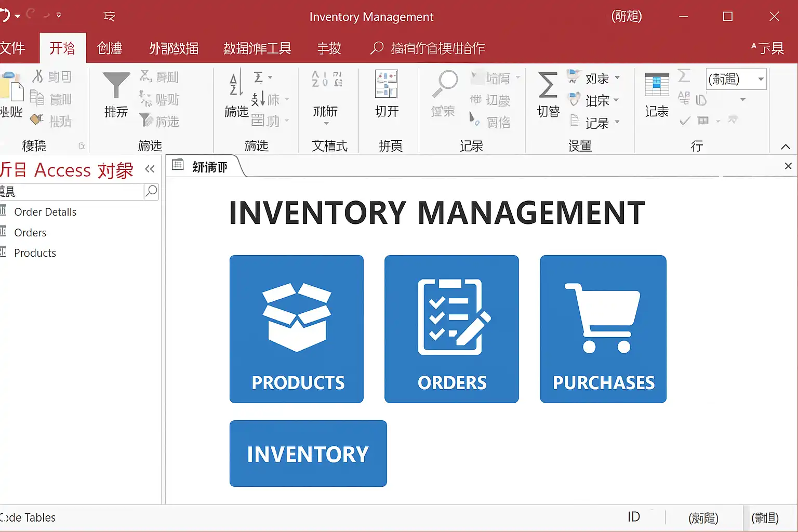
Task: Open the PRODUCTS tile button
Action: point(297,329)
